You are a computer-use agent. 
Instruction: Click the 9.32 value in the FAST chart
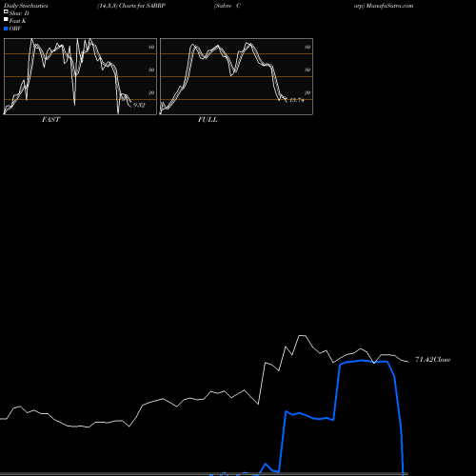[x=139, y=105]
